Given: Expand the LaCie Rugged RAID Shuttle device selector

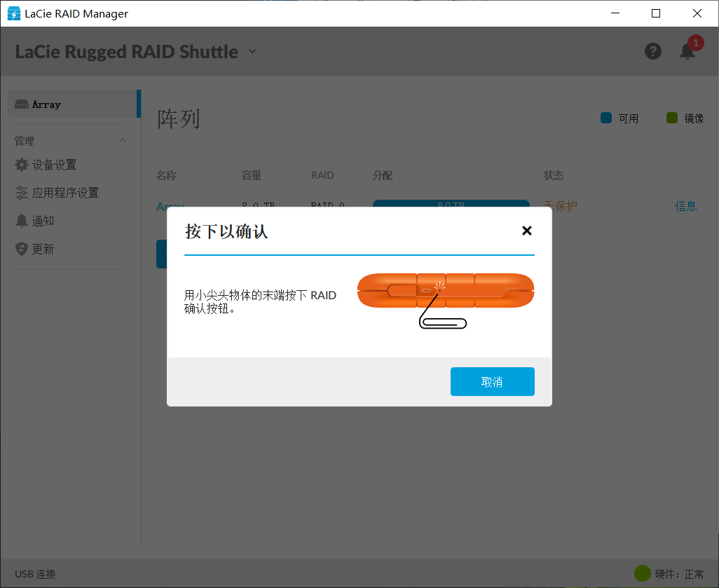Looking at the screenshot, I should (252, 51).
